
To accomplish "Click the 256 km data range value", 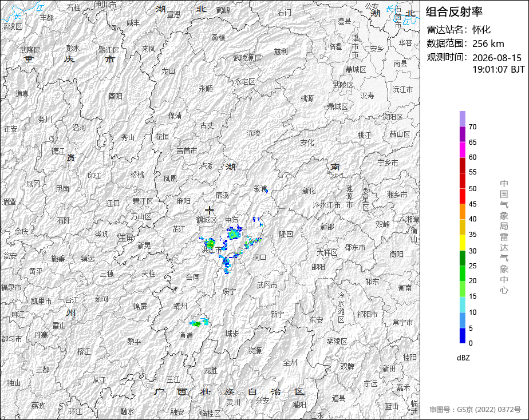I will tap(488, 43).
